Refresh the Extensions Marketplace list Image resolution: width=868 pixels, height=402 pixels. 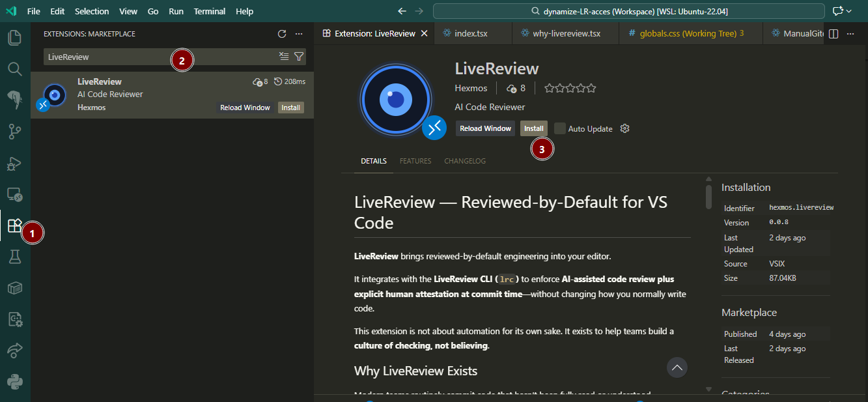click(282, 34)
